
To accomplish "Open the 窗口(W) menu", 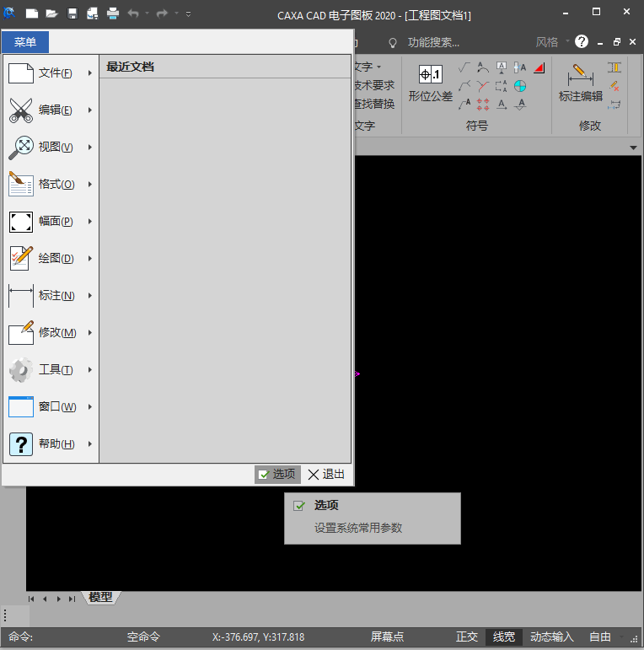I will coord(51,406).
